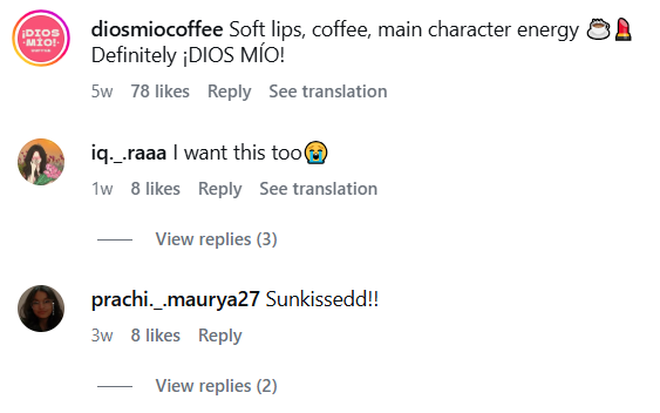Viewport: 660px width, 413px height.
Task: Click iq._.raaa's avatar image
Action: [x=41, y=161]
